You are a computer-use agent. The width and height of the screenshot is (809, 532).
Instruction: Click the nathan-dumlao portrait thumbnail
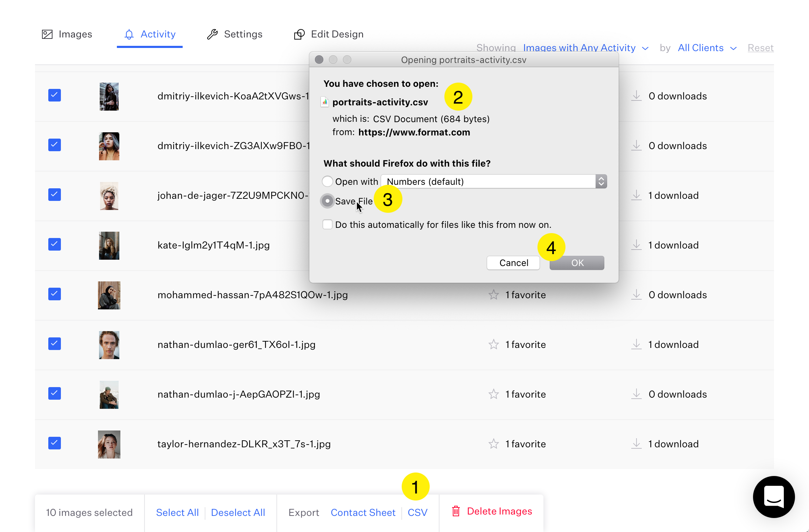(109, 345)
